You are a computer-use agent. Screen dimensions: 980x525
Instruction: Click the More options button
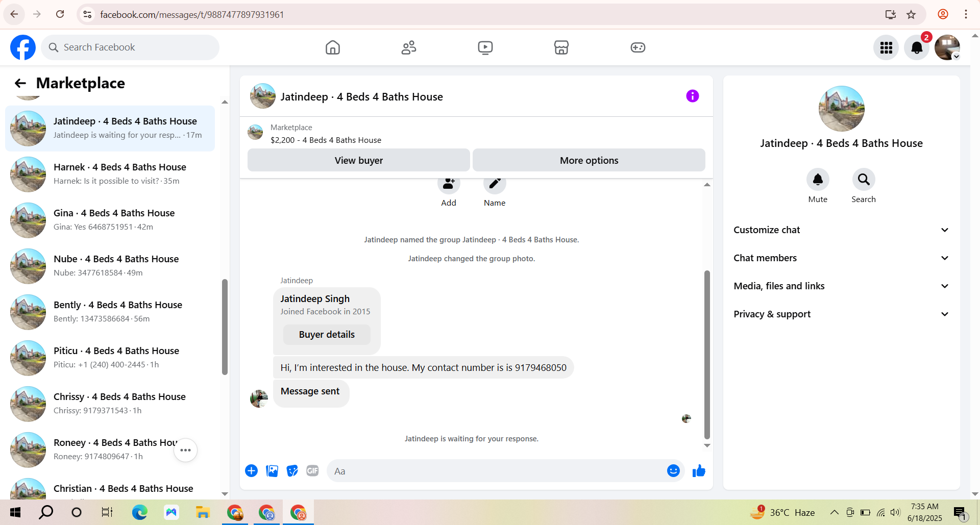(x=589, y=160)
